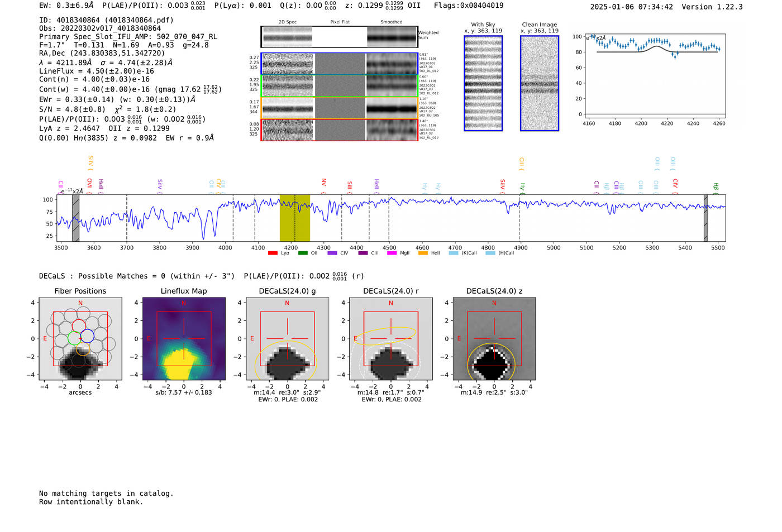Click the yellow highlighted band in the spectrum
The height and width of the screenshot is (532, 782).
click(294, 218)
